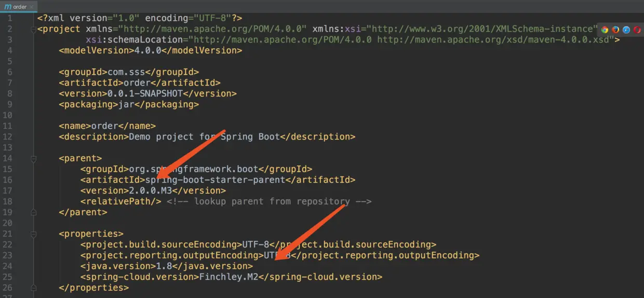Open the file in Chrome browser
This screenshot has height=298, width=644.
click(x=605, y=30)
